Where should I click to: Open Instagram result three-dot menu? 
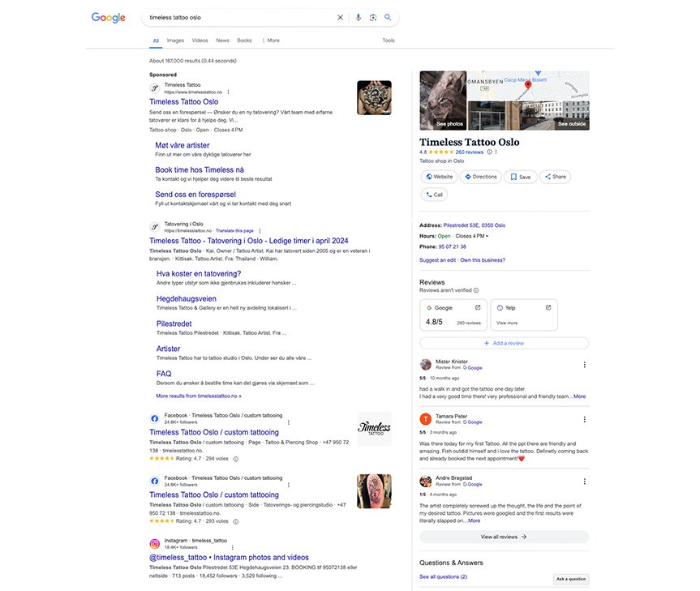point(232,547)
